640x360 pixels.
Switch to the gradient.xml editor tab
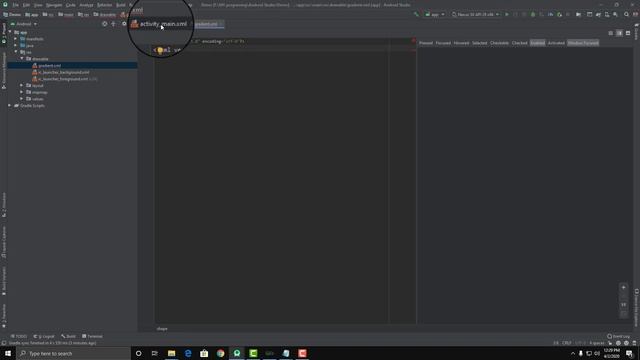[x=209, y=24]
